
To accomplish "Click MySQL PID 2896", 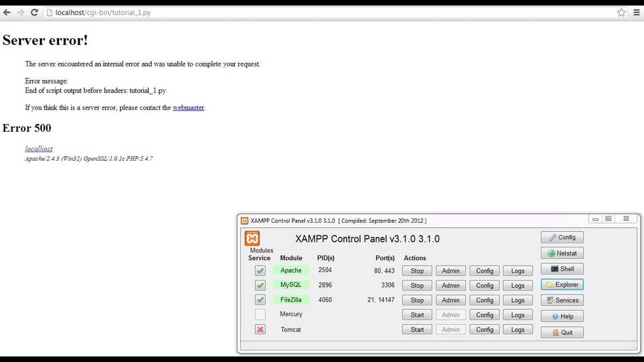I will pos(325,285).
